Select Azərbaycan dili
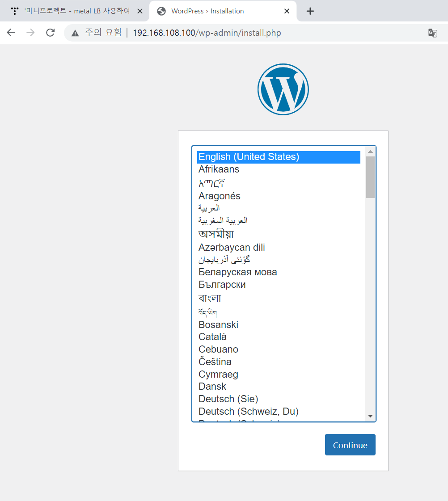 (x=279, y=247)
